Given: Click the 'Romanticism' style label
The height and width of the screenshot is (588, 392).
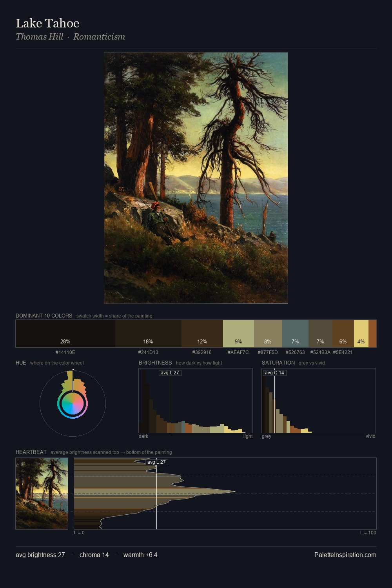Looking at the screenshot, I should tap(99, 36).
